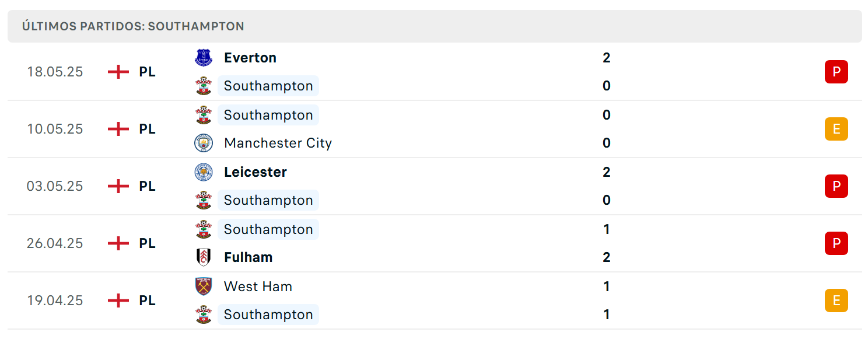Select the Leicester team name
The height and width of the screenshot is (339, 868).
click(x=256, y=172)
